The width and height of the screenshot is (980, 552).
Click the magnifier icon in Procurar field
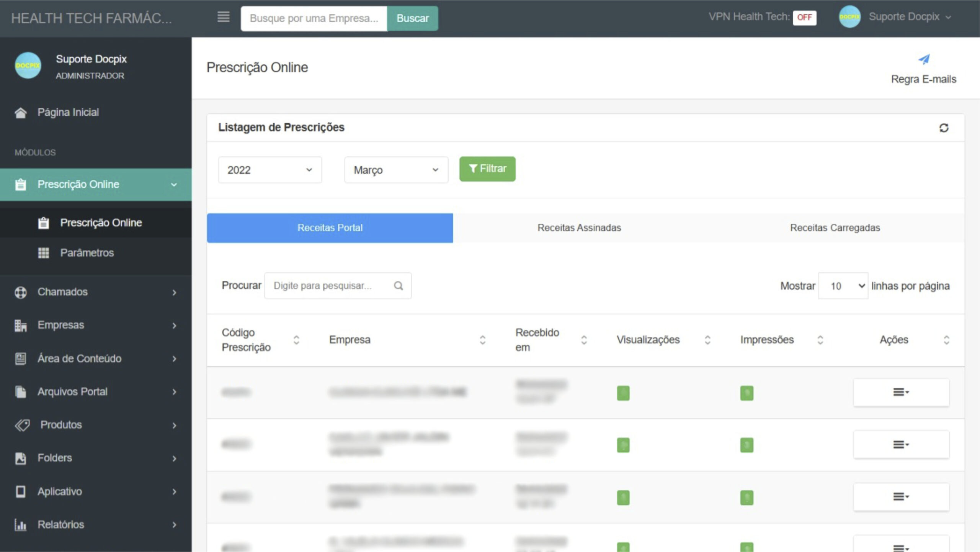click(398, 286)
